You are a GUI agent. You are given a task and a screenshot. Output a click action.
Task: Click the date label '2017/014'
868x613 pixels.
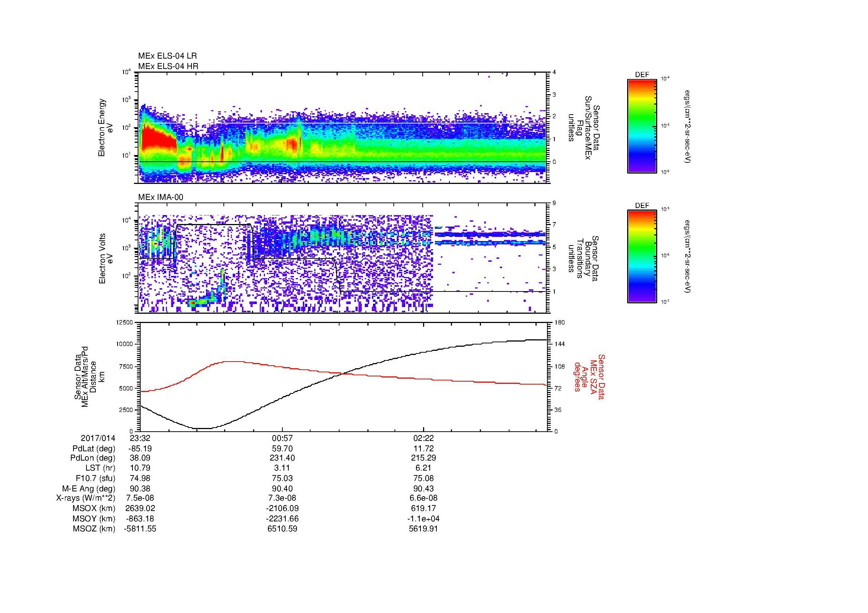point(98,438)
